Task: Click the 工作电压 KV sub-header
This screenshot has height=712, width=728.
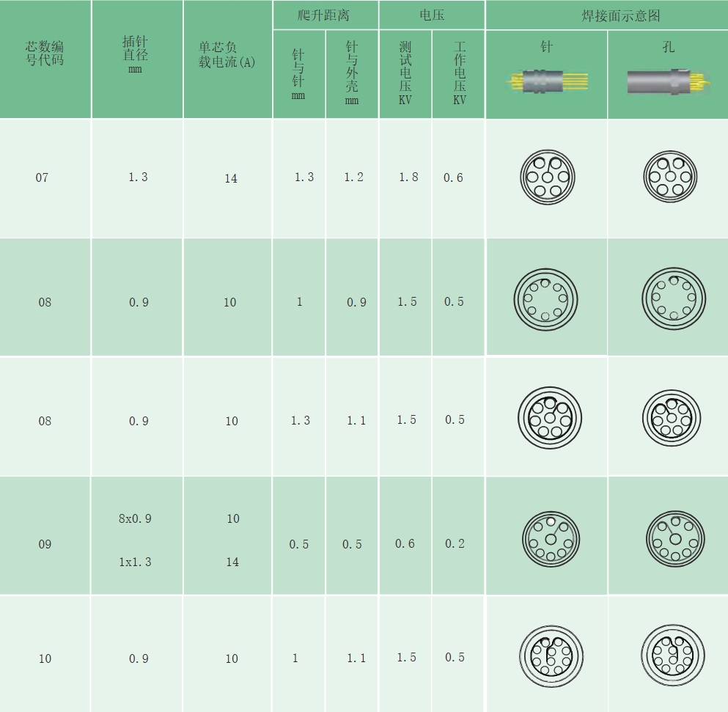Action: [459, 74]
